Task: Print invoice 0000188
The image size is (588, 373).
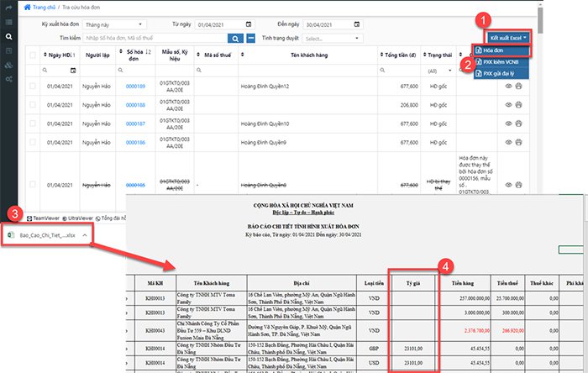Action: (x=518, y=104)
